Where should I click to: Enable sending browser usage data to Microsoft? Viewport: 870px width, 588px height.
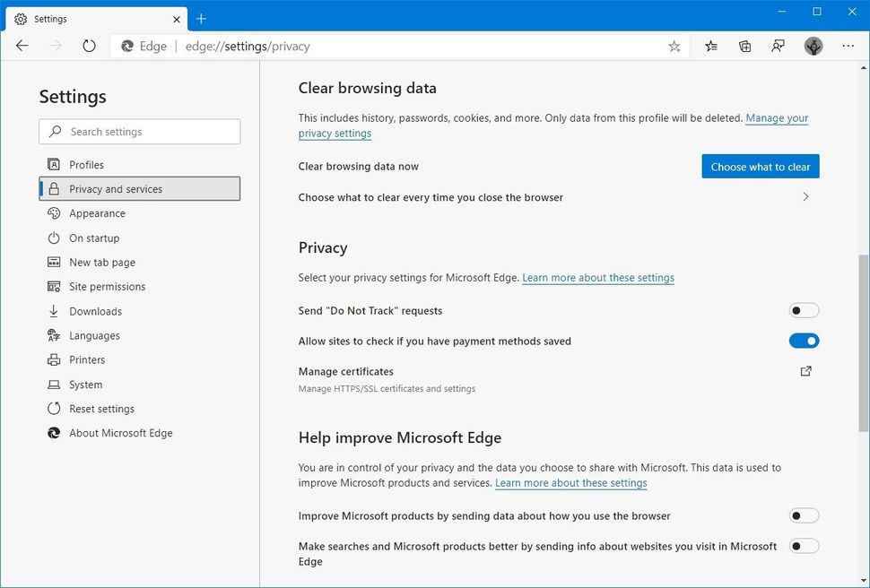click(x=803, y=515)
